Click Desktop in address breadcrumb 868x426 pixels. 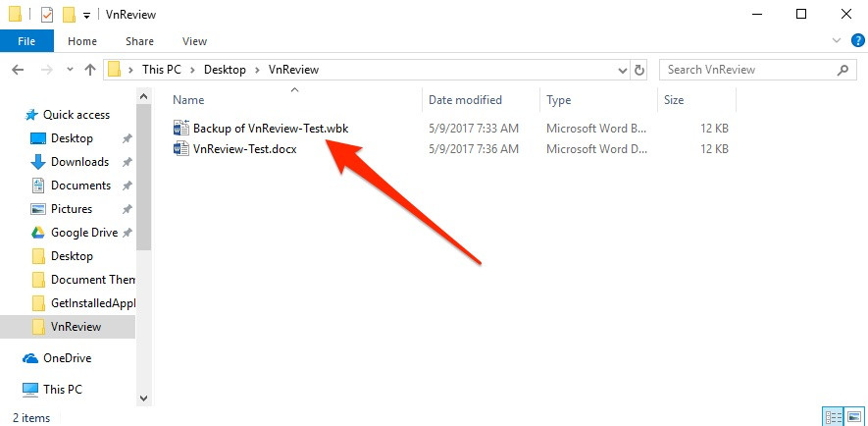point(225,70)
